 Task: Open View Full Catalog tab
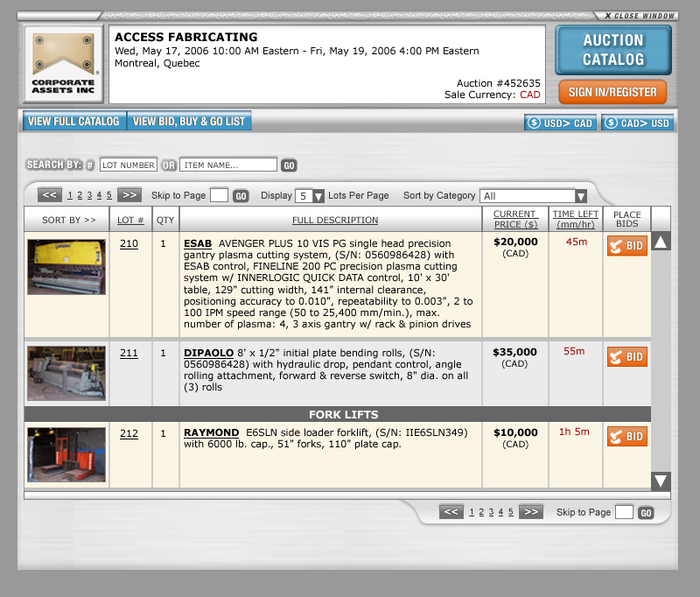(x=74, y=122)
